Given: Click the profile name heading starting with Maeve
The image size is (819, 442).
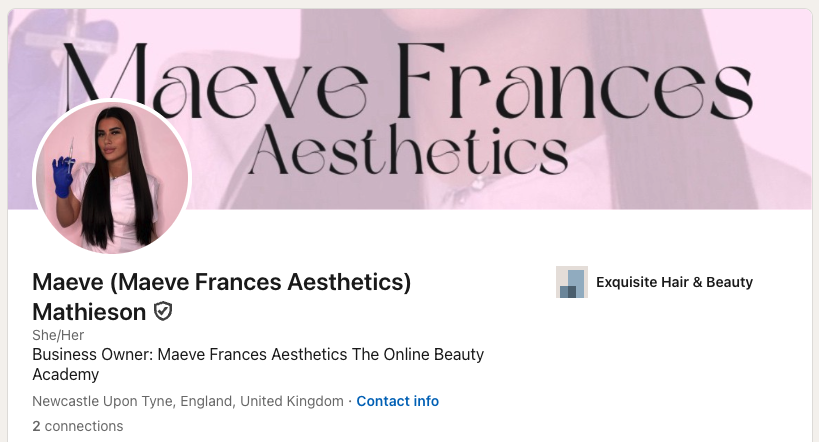Looking at the screenshot, I should pos(221,282).
